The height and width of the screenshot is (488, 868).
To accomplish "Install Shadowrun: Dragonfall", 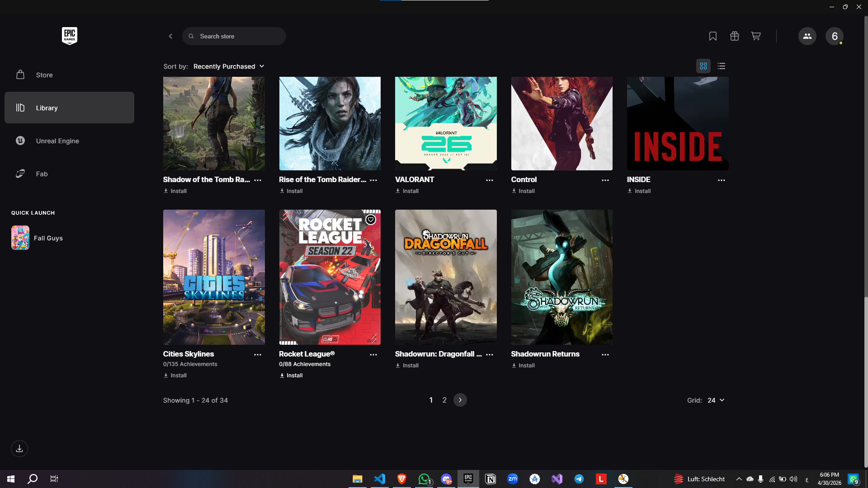I will click(x=407, y=366).
